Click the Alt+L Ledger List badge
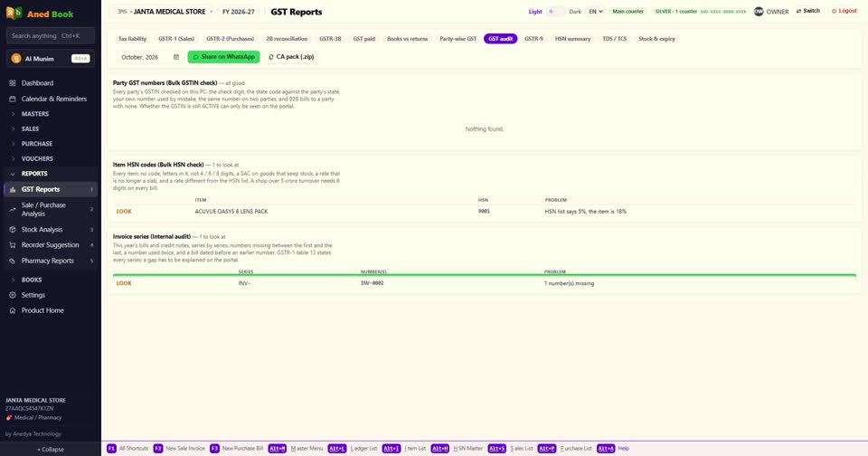Viewport: 868px width, 456px height. point(336,448)
